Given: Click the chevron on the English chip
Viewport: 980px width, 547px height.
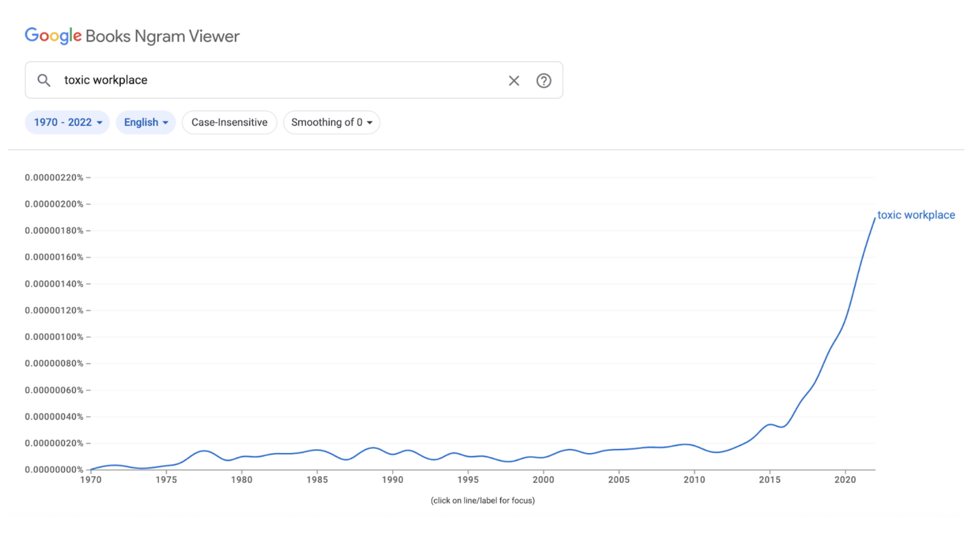Looking at the screenshot, I should [166, 122].
